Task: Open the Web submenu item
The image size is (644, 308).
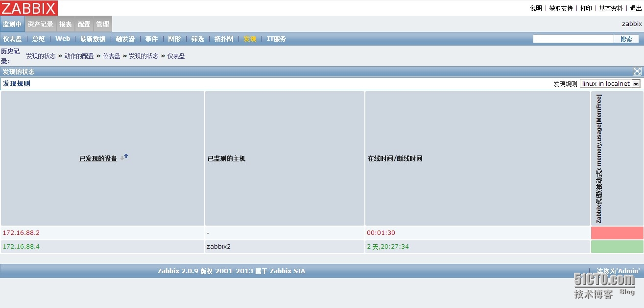Action: [63, 39]
